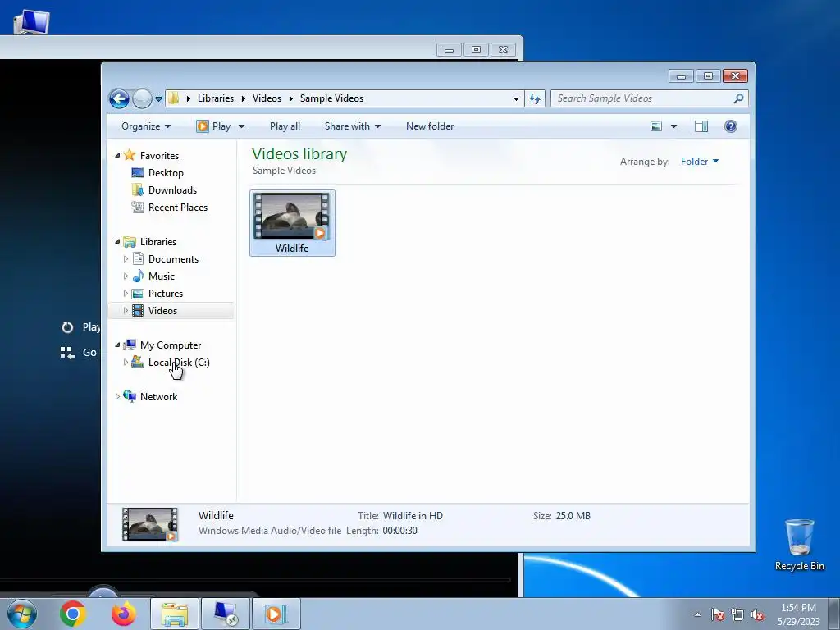
Task: Open Desktop from Favorites
Action: point(166,173)
